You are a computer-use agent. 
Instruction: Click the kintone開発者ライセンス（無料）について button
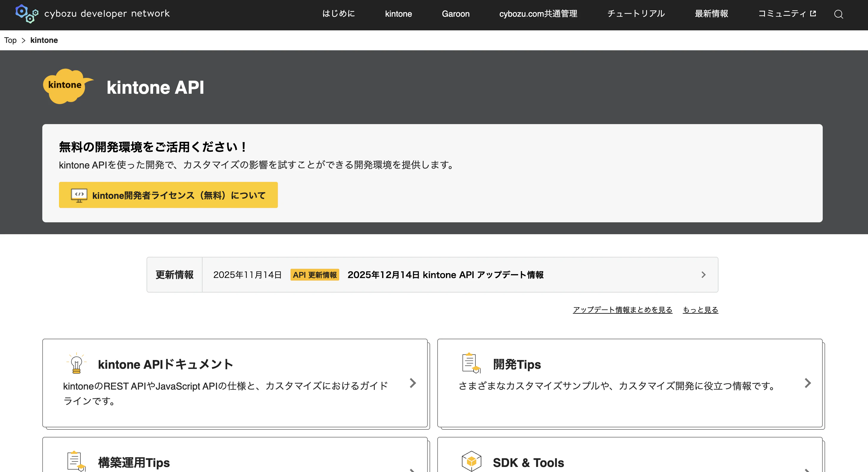168,195
